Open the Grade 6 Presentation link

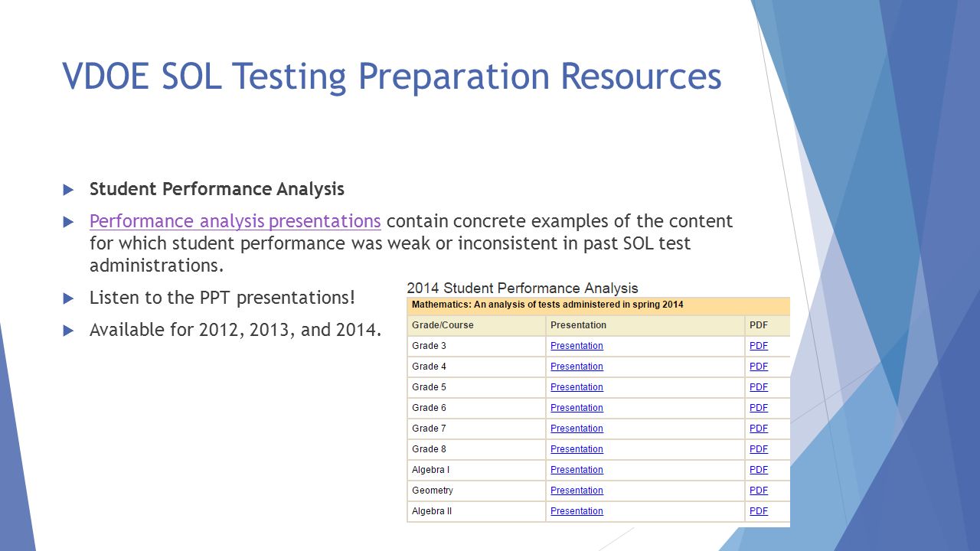(577, 408)
